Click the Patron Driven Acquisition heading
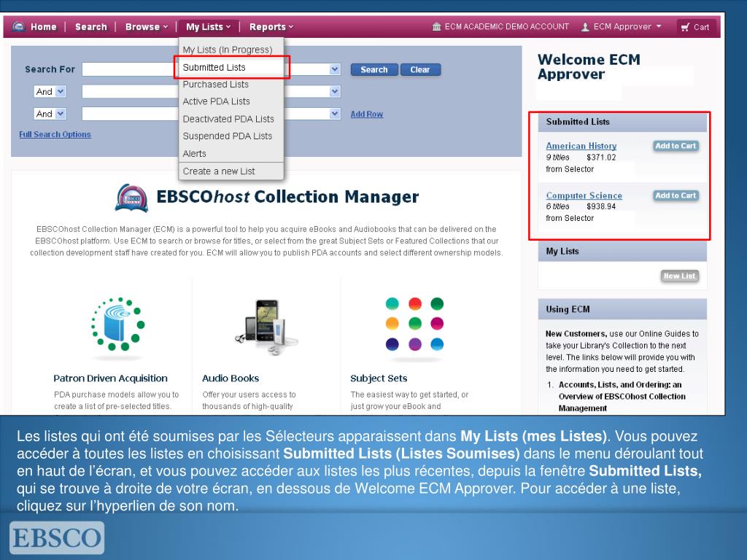This screenshot has width=747, height=560. 111,378
